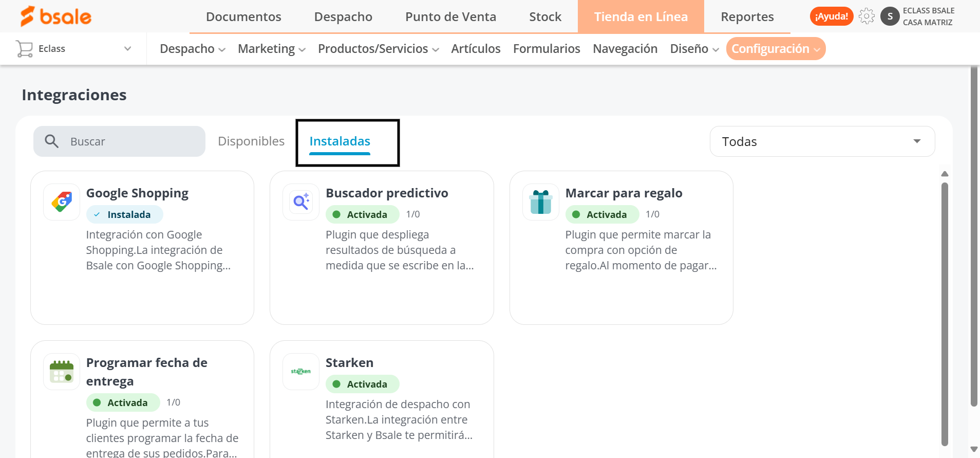The height and width of the screenshot is (458, 980).
Task: Expand the Configuración dropdown
Action: click(x=776, y=49)
